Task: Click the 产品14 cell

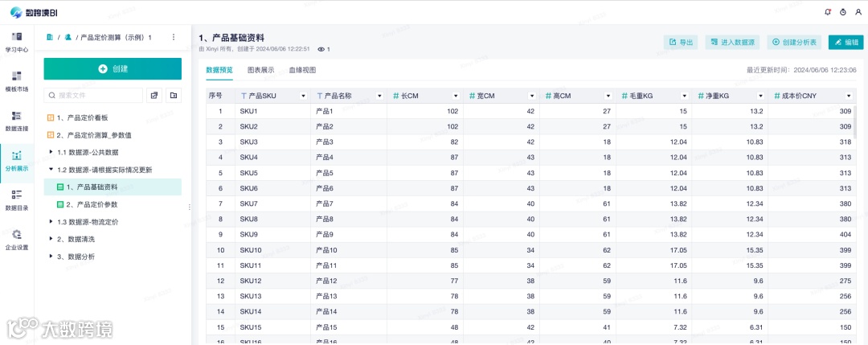Action: click(348, 312)
